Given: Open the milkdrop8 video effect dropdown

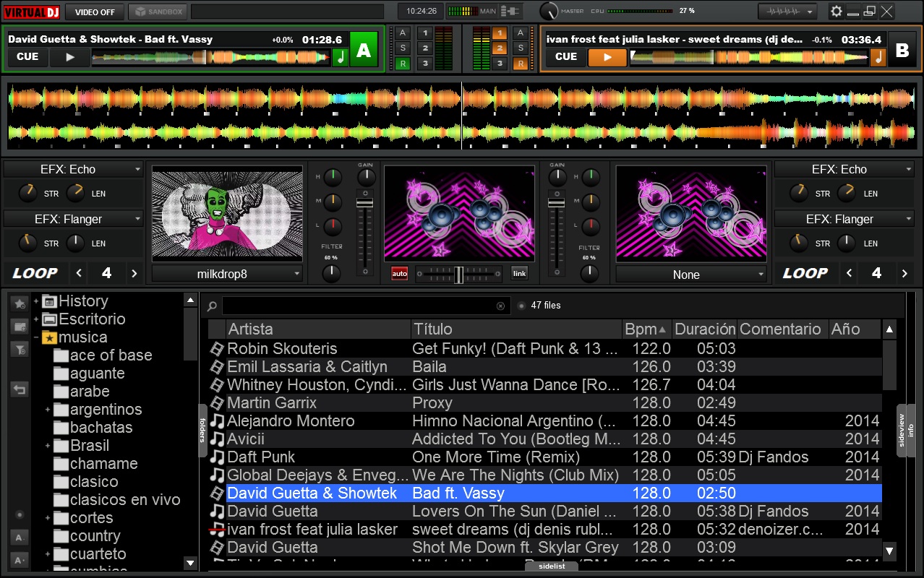Looking at the screenshot, I should 228,275.
